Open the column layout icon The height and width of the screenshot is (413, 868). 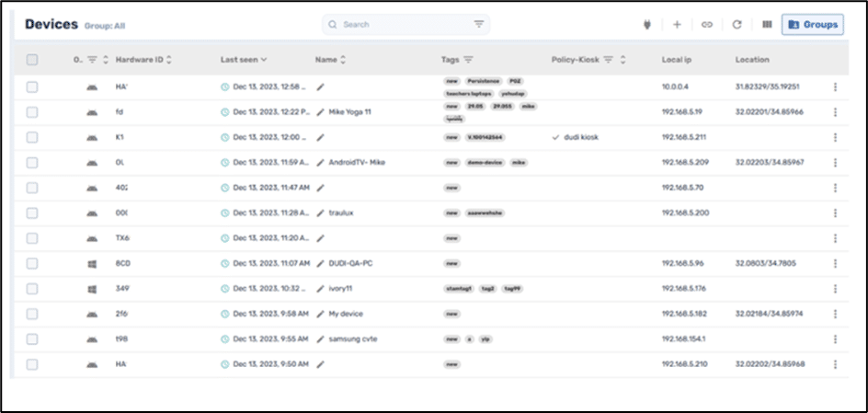click(x=767, y=25)
